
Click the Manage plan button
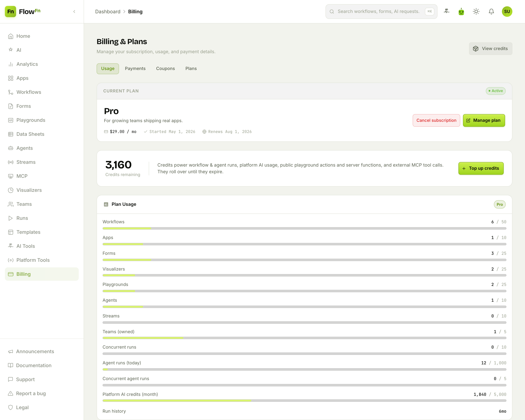pyautogui.click(x=484, y=120)
